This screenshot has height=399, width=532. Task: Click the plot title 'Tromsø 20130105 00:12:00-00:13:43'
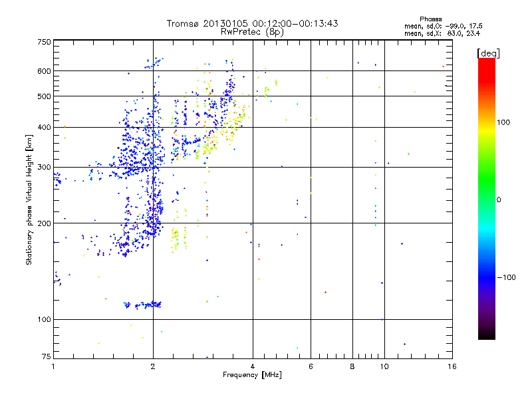tap(252, 23)
